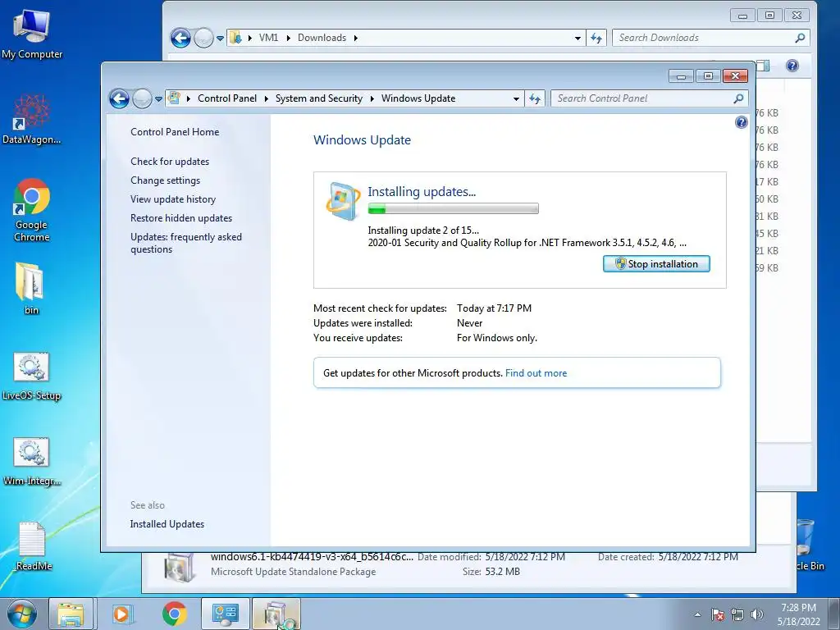This screenshot has height=630, width=840.
Task: Click kb4474419 package icon in details pane
Action: click(178, 566)
